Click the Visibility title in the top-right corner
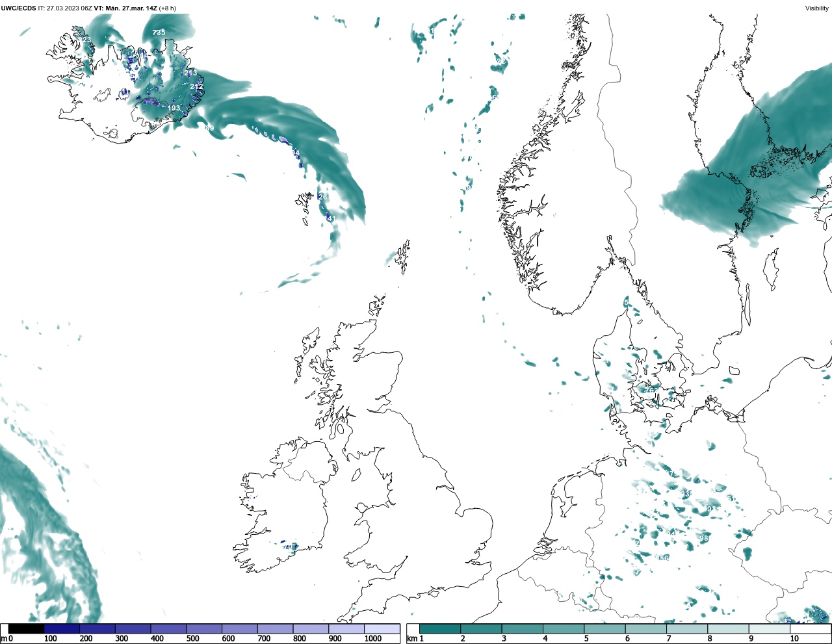 click(x=817, y=8)
